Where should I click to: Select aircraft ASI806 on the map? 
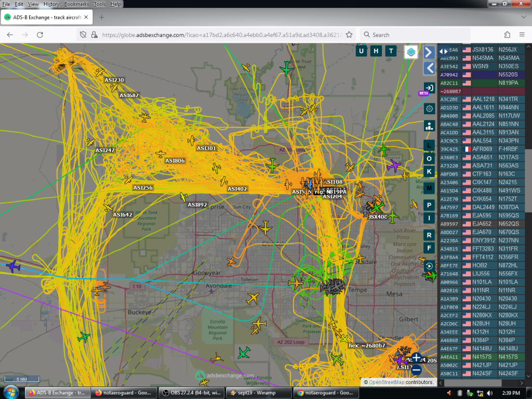(160, 154)
